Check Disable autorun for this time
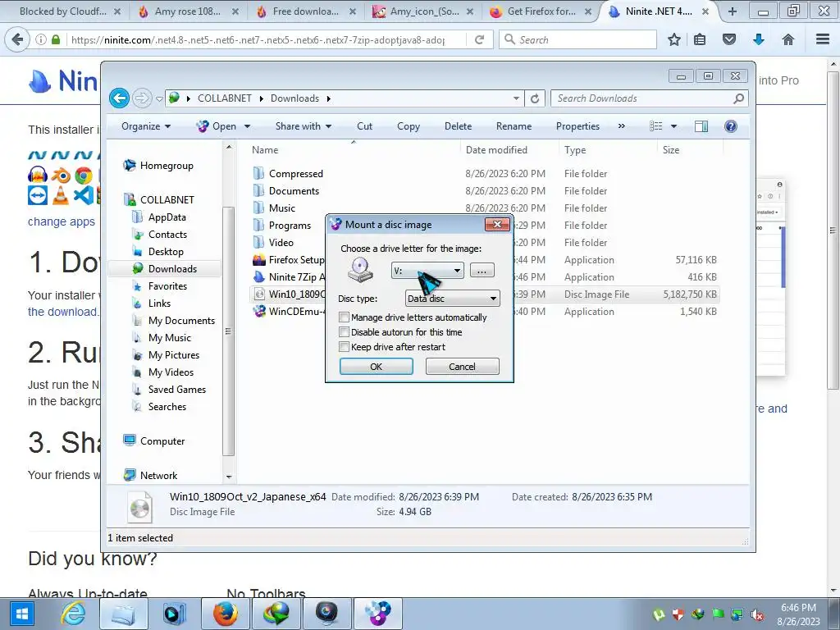Viewport: 840px width, 630px height. click(x=345, y=332)
